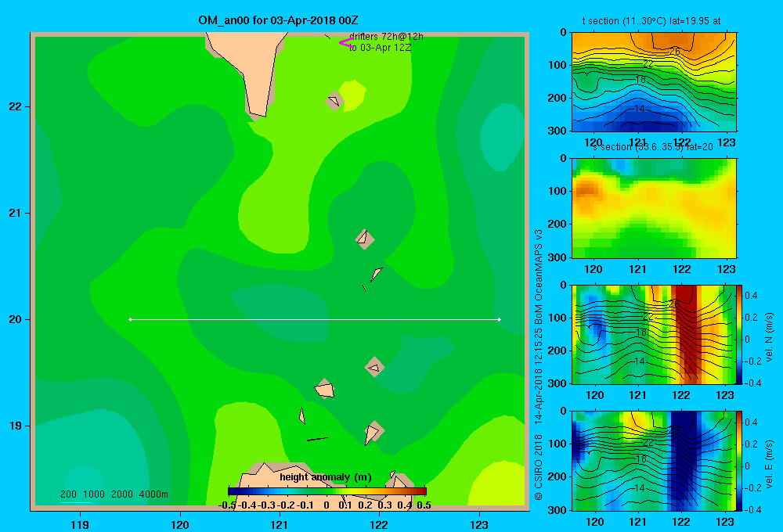Click the left endpoint diamond of the white section line

(130, 319)
